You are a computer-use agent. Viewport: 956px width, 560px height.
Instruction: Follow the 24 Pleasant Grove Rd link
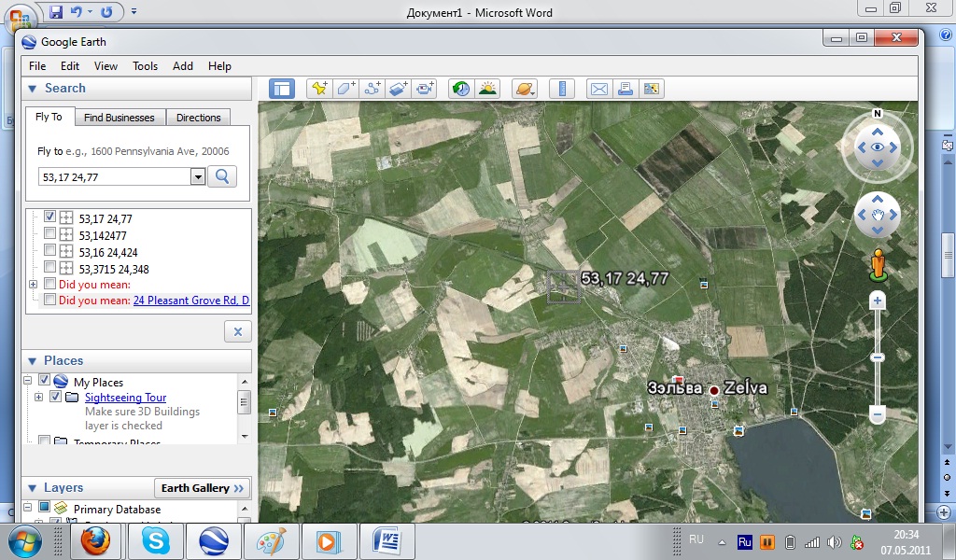click(190, 301)
